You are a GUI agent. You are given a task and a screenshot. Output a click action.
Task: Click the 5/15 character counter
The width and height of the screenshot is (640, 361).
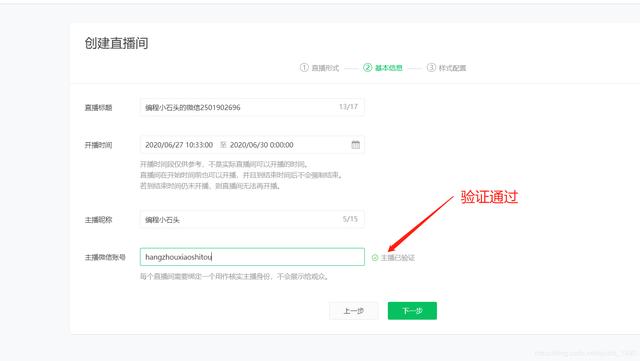coord(350,219)
